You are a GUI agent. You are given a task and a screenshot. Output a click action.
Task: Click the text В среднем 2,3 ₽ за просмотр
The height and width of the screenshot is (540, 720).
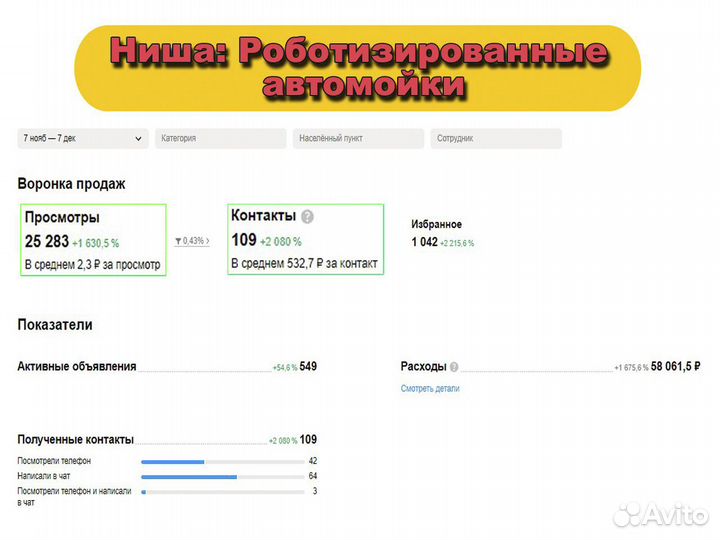pyautogui.click(x=92, y=265)
